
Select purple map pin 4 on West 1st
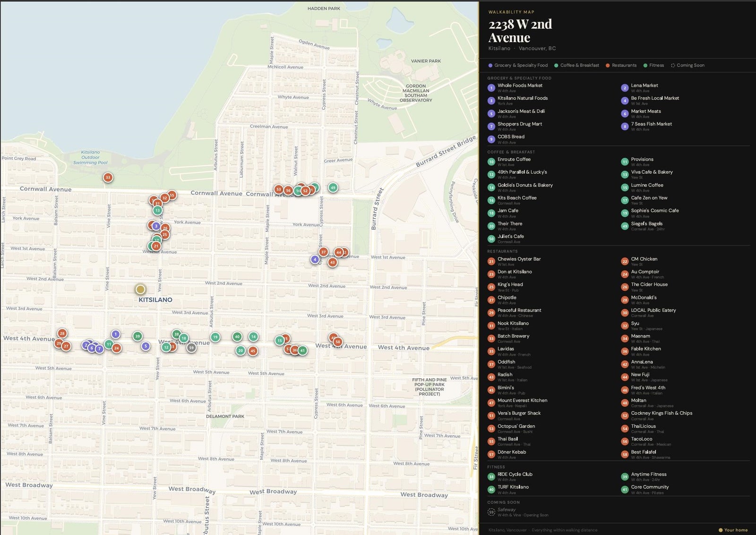[315, 259]
